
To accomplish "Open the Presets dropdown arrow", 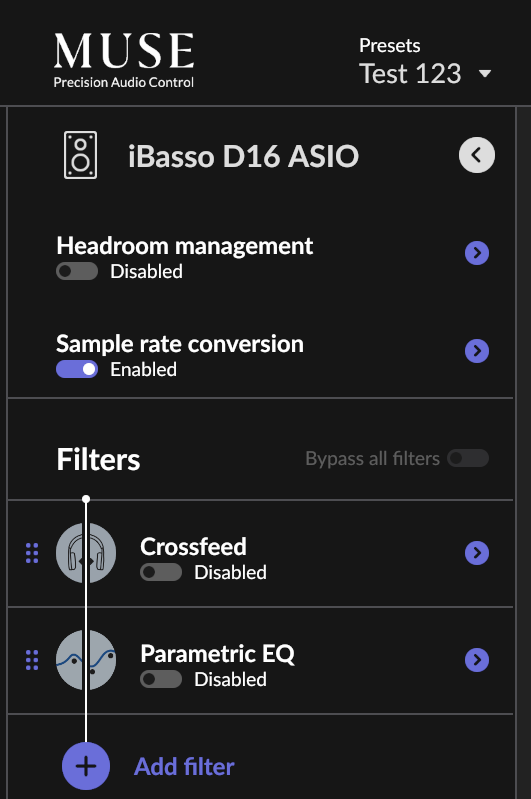I will tap(485, 73).
